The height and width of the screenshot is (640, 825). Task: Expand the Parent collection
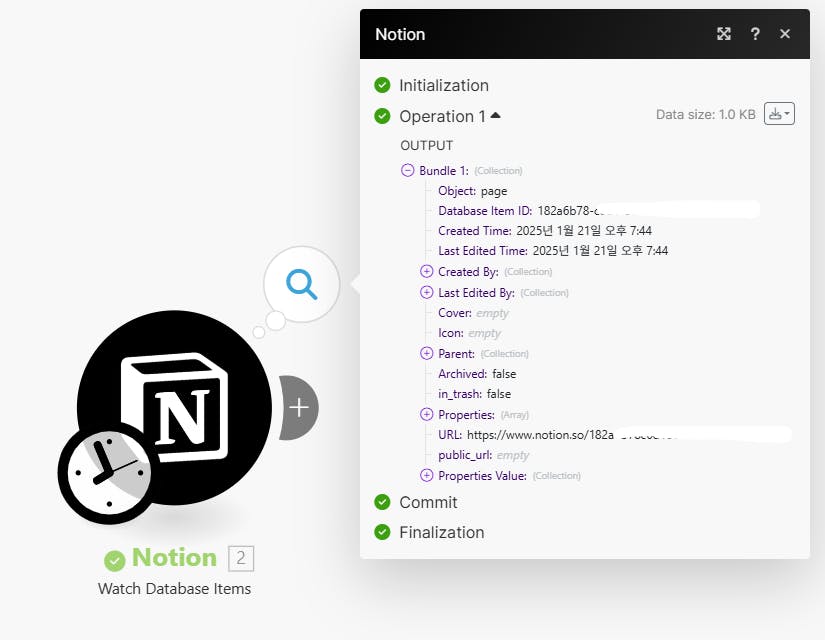point(427,353)
